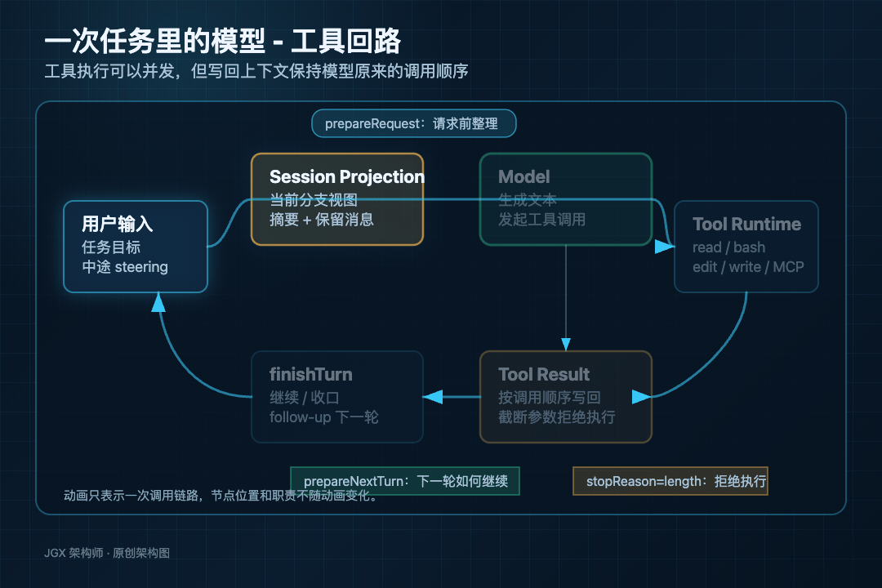Image resolution: width=882 pixels, height=588 pixels.
Task: Click the text 当前分支视图
Action: (x=314, y=200)
